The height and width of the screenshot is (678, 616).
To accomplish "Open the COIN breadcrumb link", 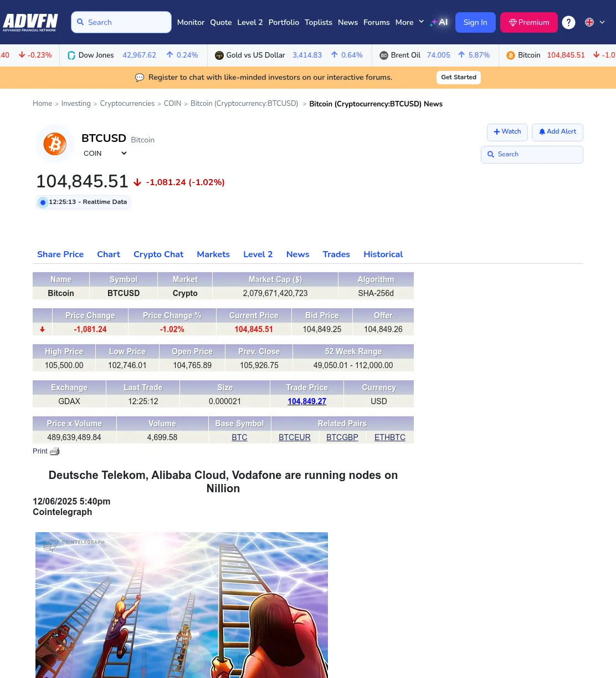I will (172, 104).
